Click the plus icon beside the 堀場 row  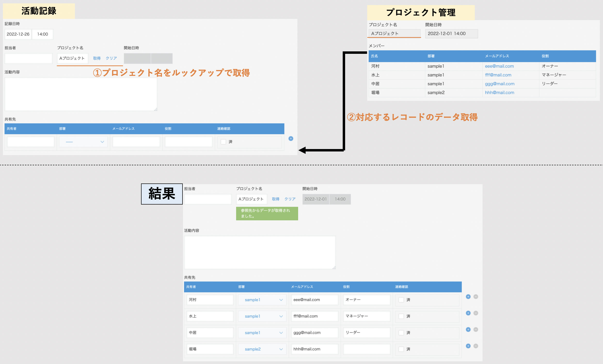point(468,346)
